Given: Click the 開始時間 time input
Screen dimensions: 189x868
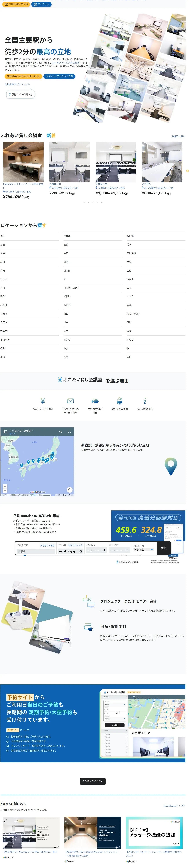Looking at the screenshot, I should (x=96, y=550).
